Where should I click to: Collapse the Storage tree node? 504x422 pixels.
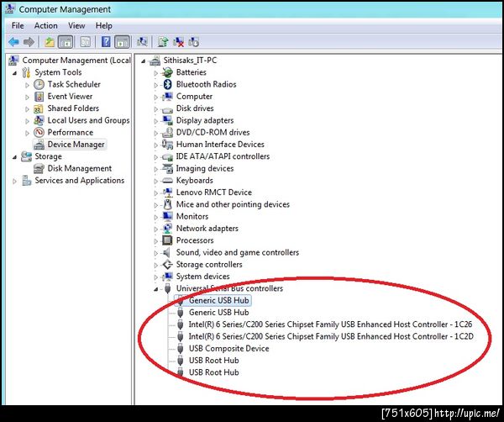click(x=14, y=157)
